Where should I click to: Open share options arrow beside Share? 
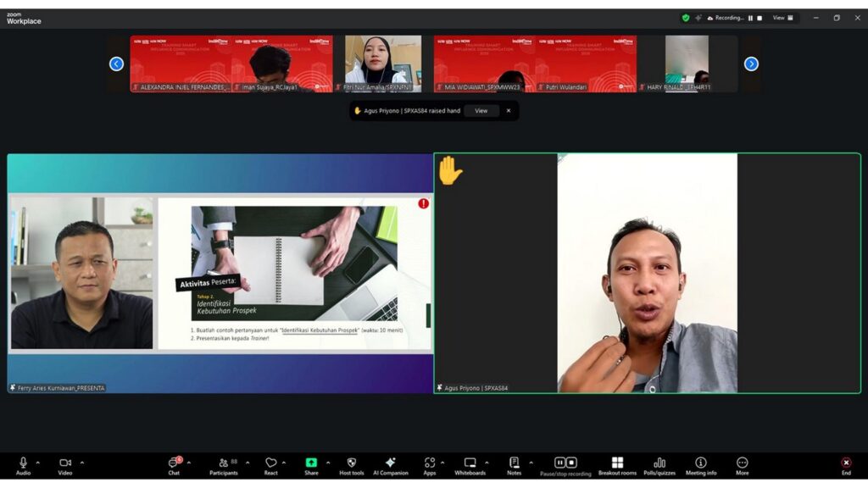tap(328, 463)
